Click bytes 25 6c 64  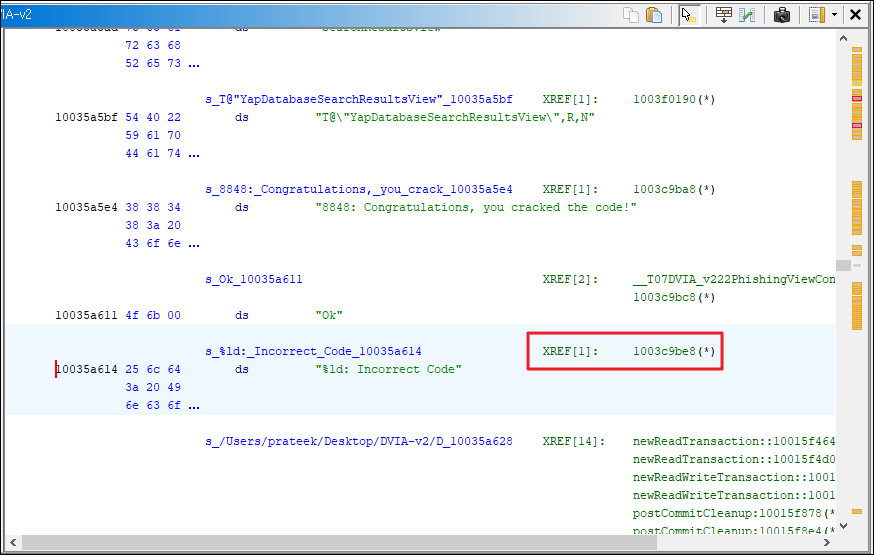(153, 369)
